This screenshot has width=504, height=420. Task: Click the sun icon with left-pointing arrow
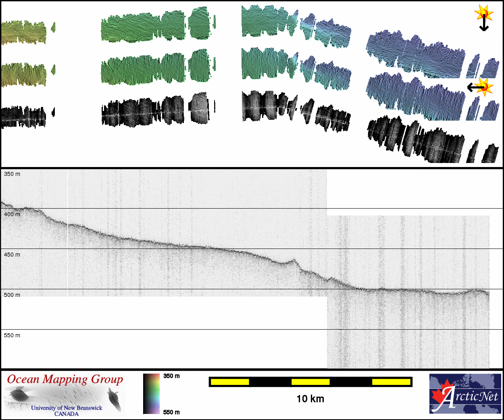[x=484, y=87]
